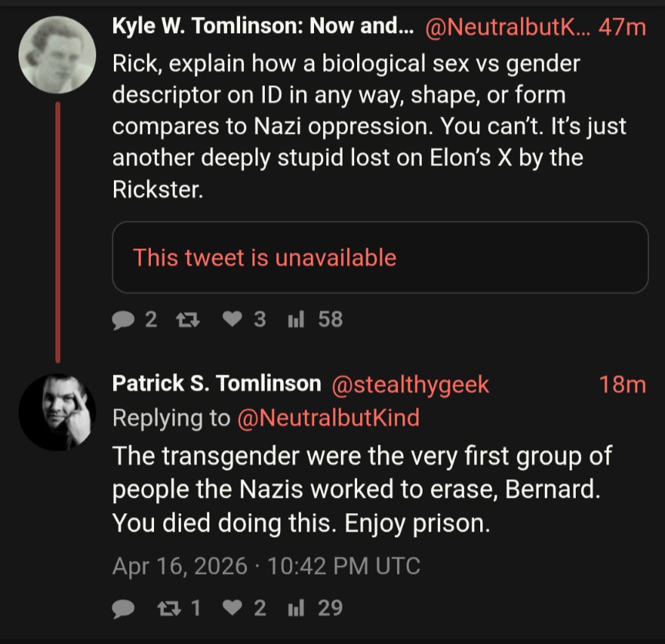Click views stats icon showing 58
The height and width of the screenshot is (644, 665).
click(296, 319)
